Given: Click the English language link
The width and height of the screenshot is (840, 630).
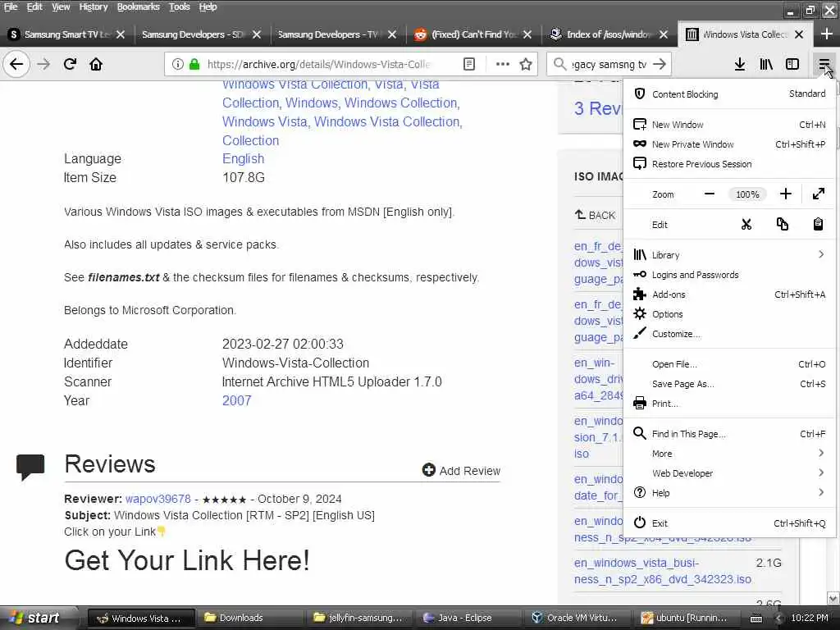Looking at the screenshot, I should click(x=243, y=158).
